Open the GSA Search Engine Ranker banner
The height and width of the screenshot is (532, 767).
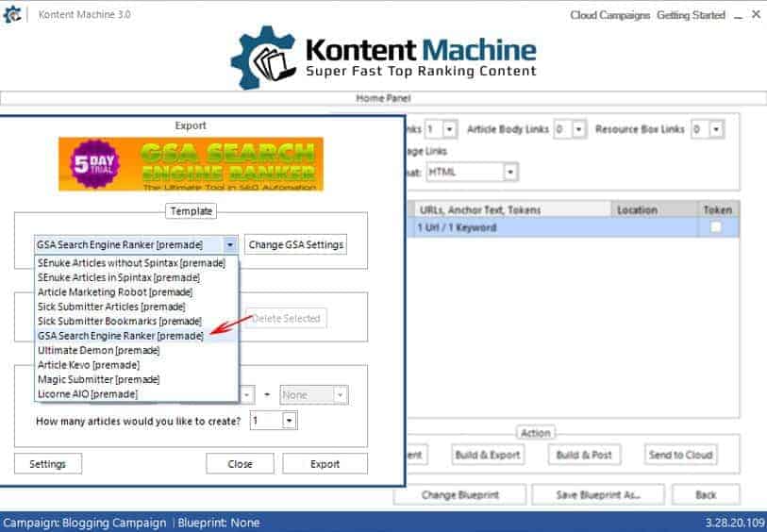(191, 164)
